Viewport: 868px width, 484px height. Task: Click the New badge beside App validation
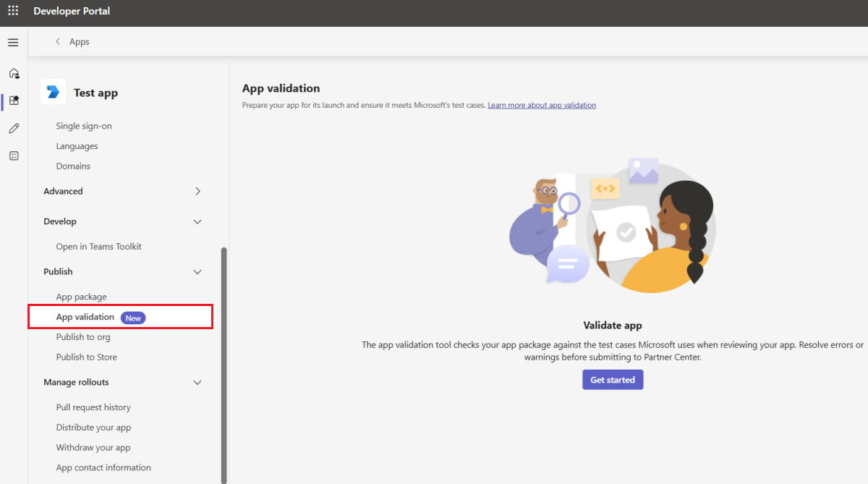point(133,318)
